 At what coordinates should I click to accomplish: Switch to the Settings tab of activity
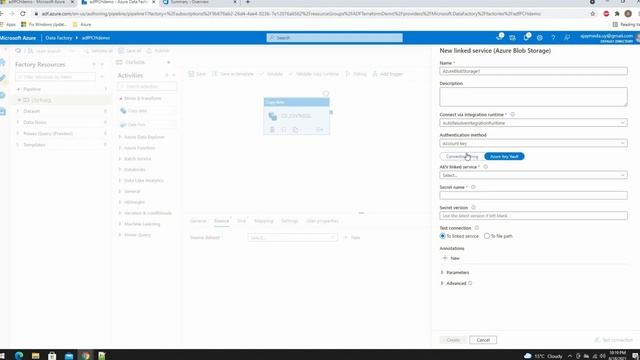[290, 221]
